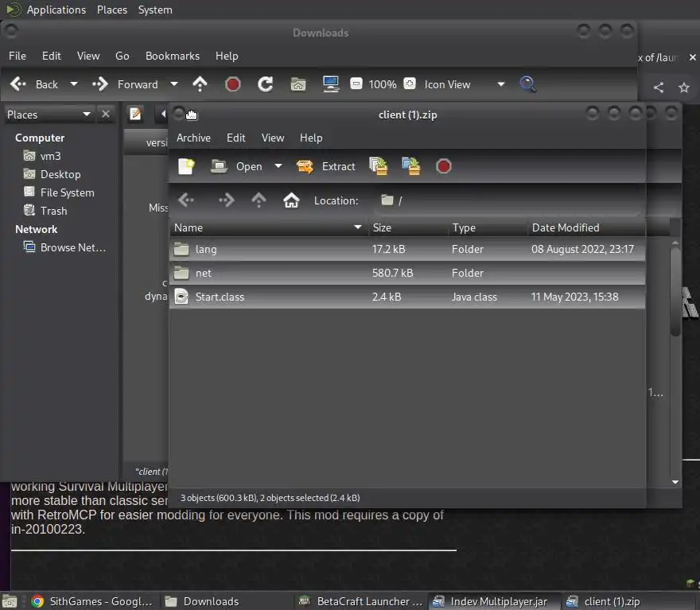Click the Start.class Java file icon
Viewport: 700px width, 610px height.
181,297
